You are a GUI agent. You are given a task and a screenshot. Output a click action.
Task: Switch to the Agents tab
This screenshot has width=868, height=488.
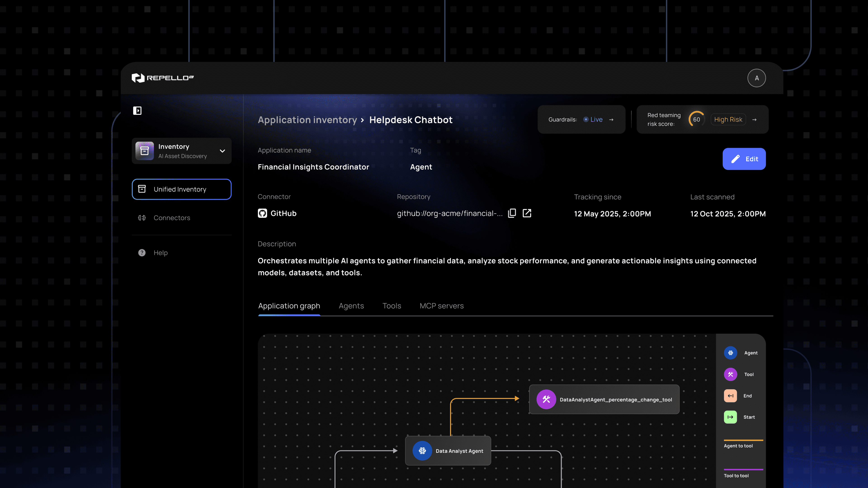[351, 306]
